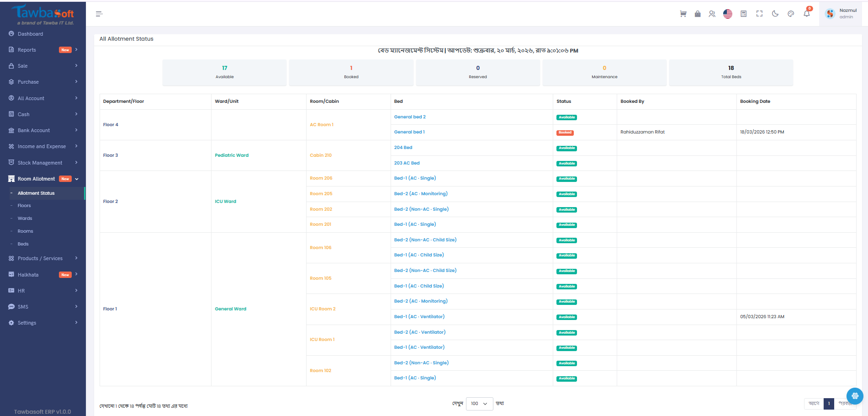Toggle fullscreen mode icon
868x416 pixels.
[x=759, y=14]
